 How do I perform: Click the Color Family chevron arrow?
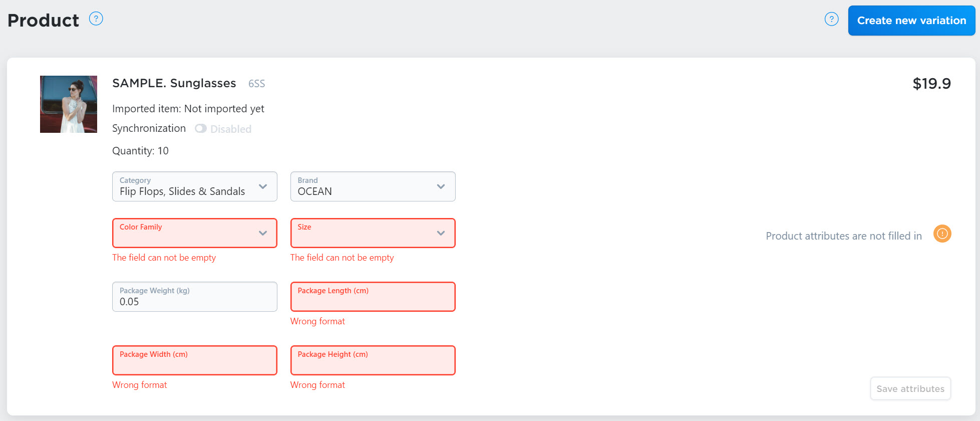[x=263, y=233]
